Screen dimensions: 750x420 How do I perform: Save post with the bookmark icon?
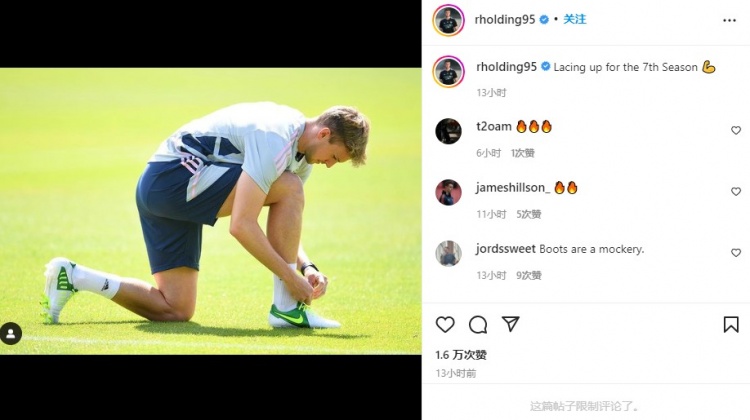pyautogui.click(x=731, y=324)
